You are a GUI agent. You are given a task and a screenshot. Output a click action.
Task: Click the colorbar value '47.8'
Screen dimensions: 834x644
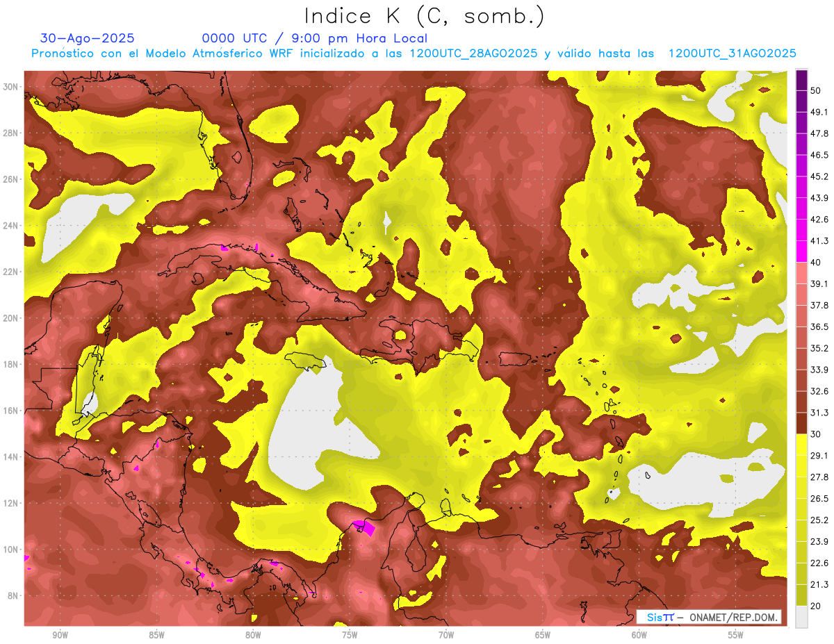pos(819,133)
